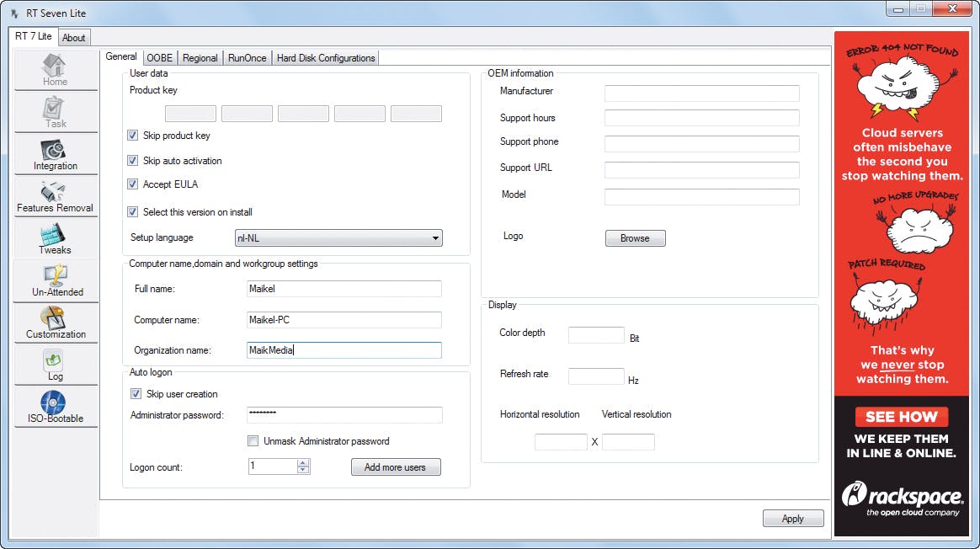Decrease Logon count with down arrow
Viewport: 980px width, 549px height.
[x=303, y=470]
